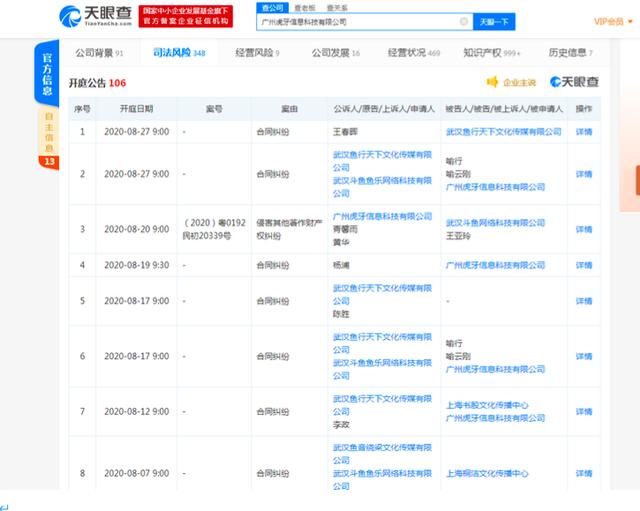Click the 企业主说 speaker icon
This screenshot has height=511, width=640.
tap(492, 82)
